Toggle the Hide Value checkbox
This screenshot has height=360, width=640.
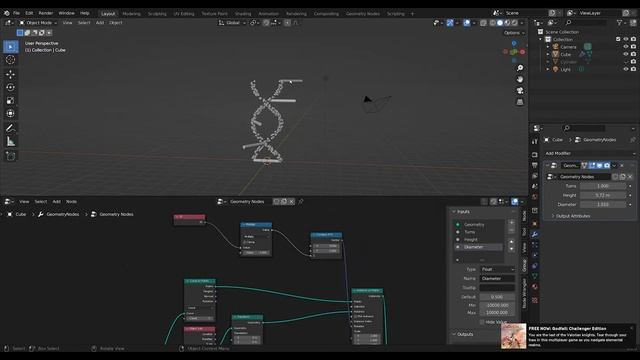[482, 322]
